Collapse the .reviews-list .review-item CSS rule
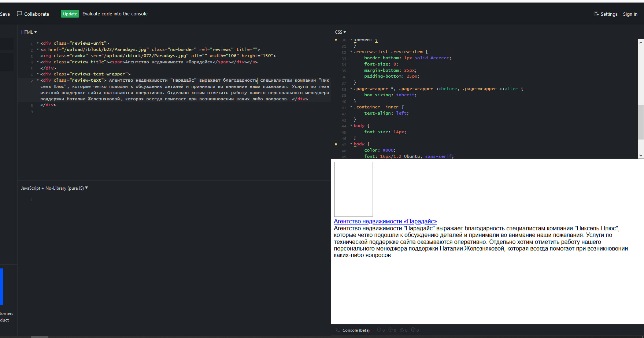Image resolution: width=644 pixels, height=338 pixels. pos(351,52)
